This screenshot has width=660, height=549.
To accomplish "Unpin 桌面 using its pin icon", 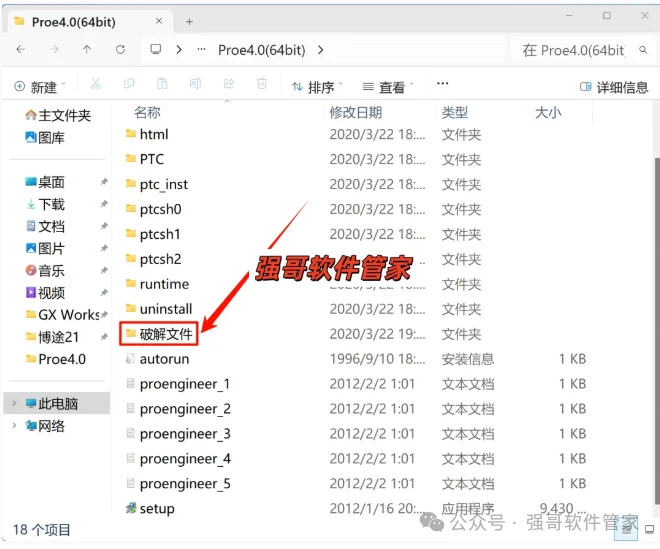I will (x=104, y=182).
